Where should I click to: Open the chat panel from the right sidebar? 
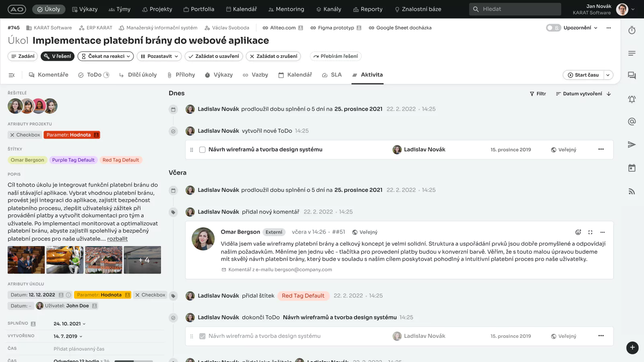632,75
